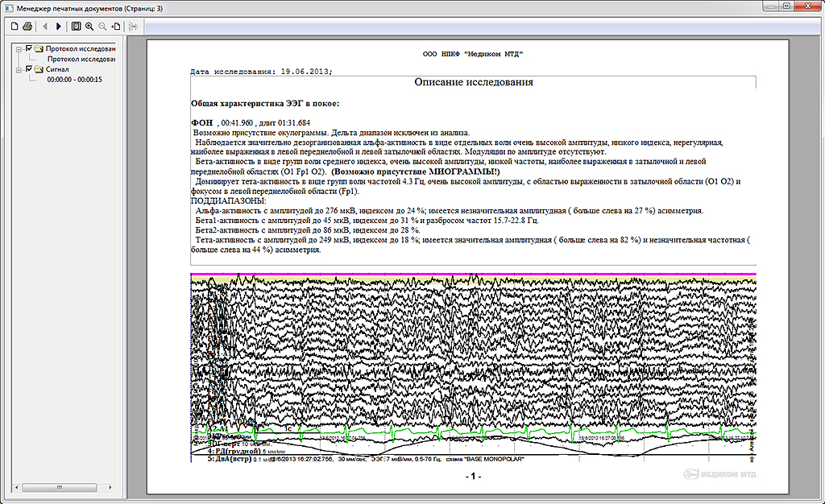Print the document using the printer icon
The image size is (825, 504).
point(27,26)
